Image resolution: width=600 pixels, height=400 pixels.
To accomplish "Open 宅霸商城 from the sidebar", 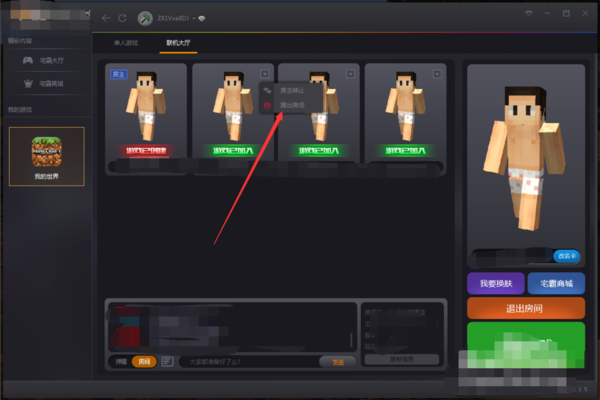I will [45, 84].
